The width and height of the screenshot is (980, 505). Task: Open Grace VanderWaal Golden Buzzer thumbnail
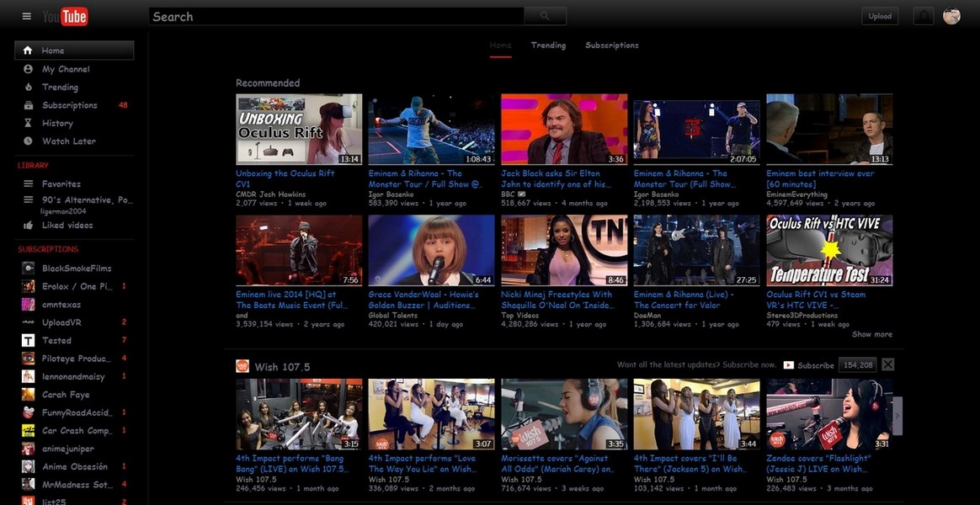point(431,251)
